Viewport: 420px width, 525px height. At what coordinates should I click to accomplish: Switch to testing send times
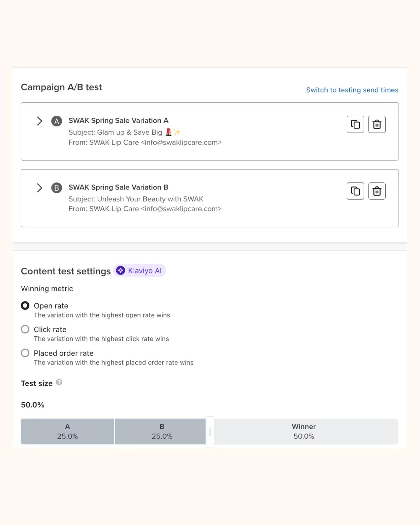point(352,90)
